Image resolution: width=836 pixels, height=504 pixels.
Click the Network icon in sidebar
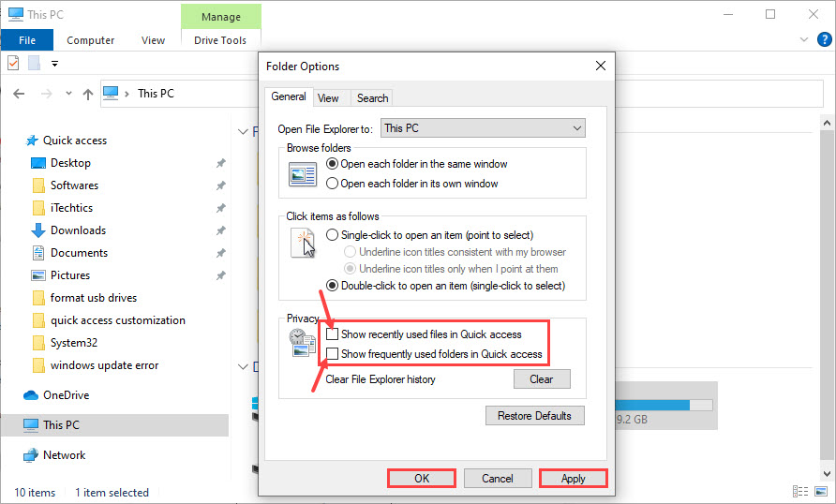click(31, 455)
